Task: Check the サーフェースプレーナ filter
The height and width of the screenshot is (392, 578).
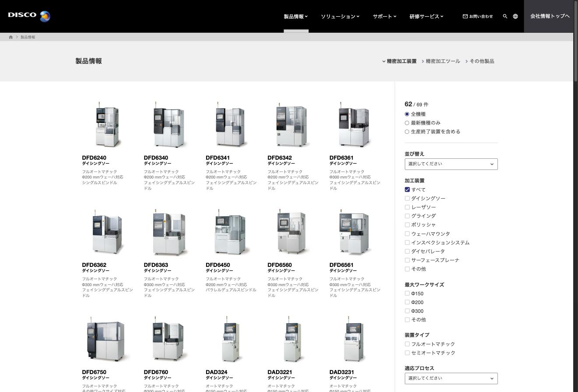Action: (x=407, y=260)
